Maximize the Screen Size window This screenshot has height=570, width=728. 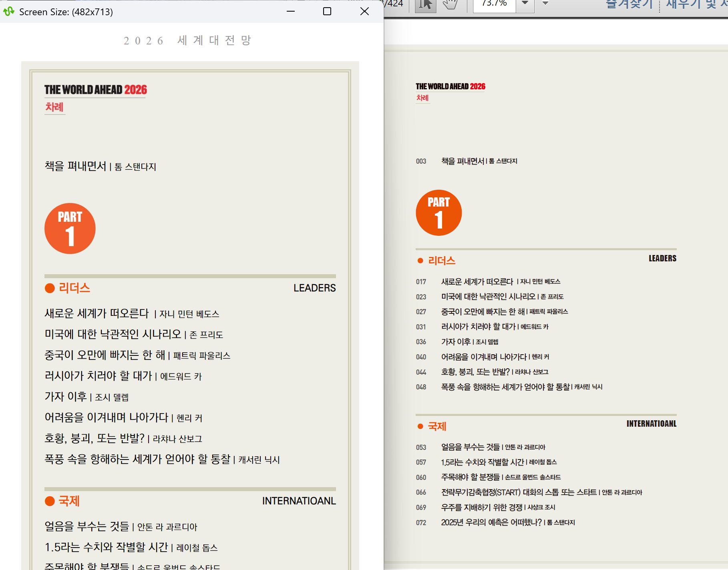327,11
